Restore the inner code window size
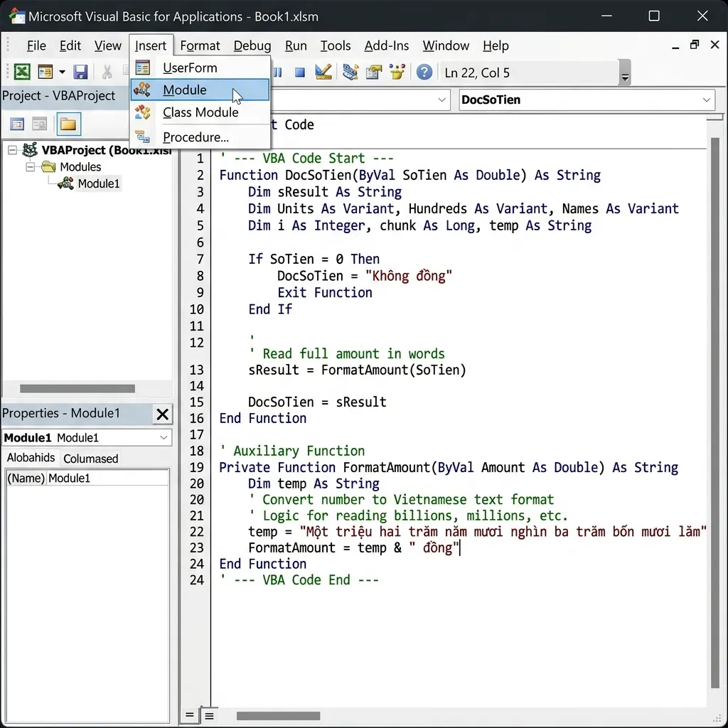This screenshot has width=728, height=728. (x=695, y=45)
